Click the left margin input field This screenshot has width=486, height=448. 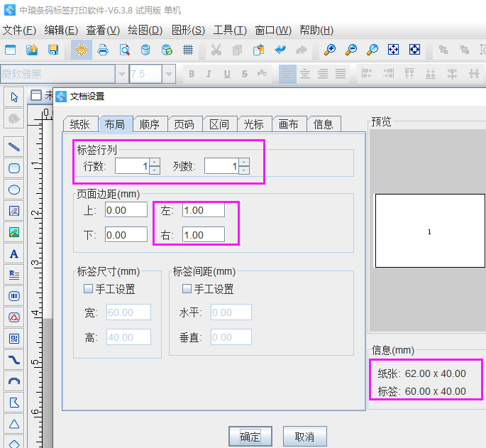pos(203,210)
